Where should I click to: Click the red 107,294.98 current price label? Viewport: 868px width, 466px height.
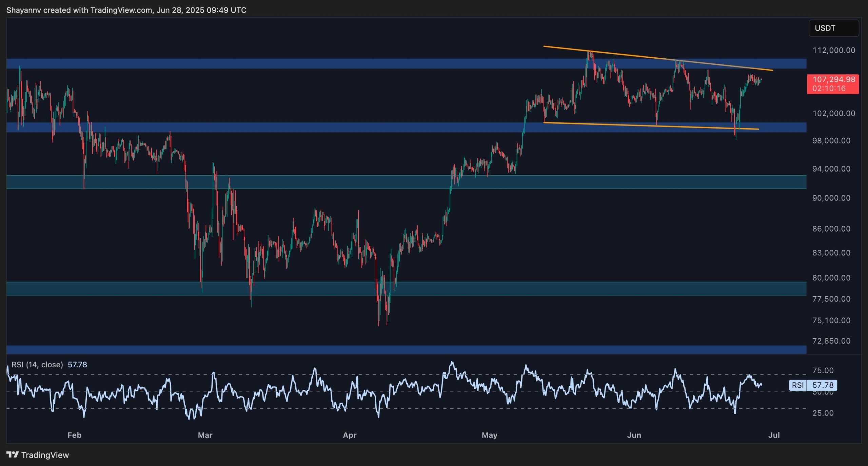coord(832,84)
